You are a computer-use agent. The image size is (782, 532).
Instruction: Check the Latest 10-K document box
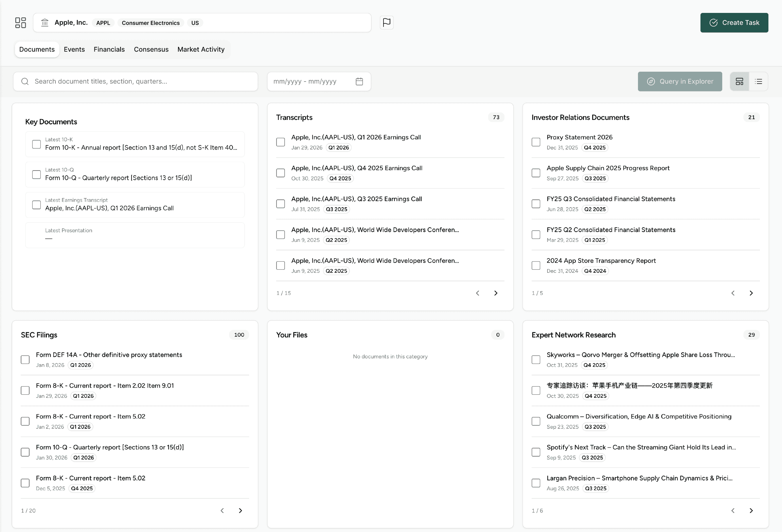(x=36, y=144)
